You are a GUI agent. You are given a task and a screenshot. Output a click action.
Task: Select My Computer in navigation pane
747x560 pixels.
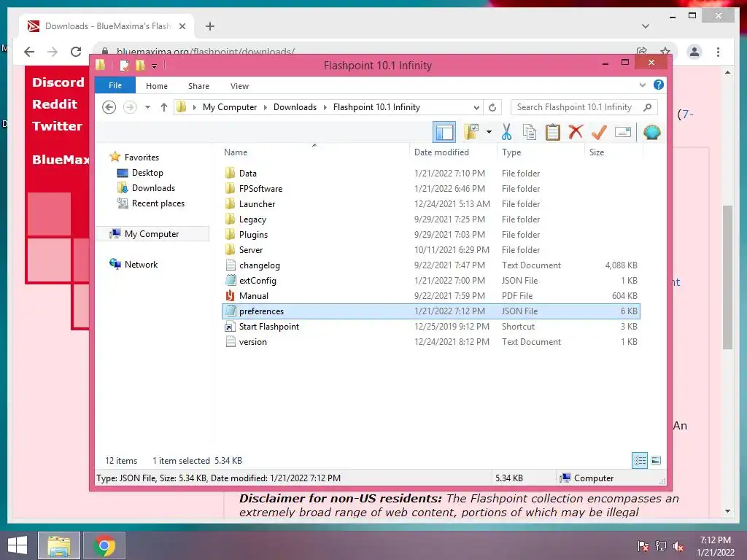point(152,234)
